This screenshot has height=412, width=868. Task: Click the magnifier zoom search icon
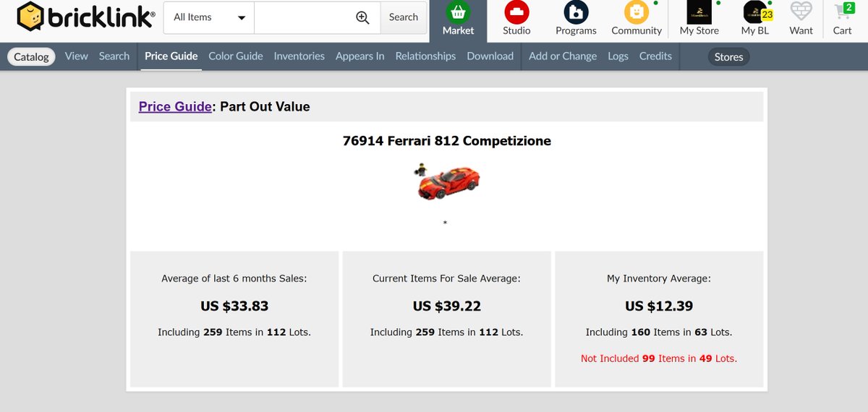pyautogui.click(x=363, y=17)
